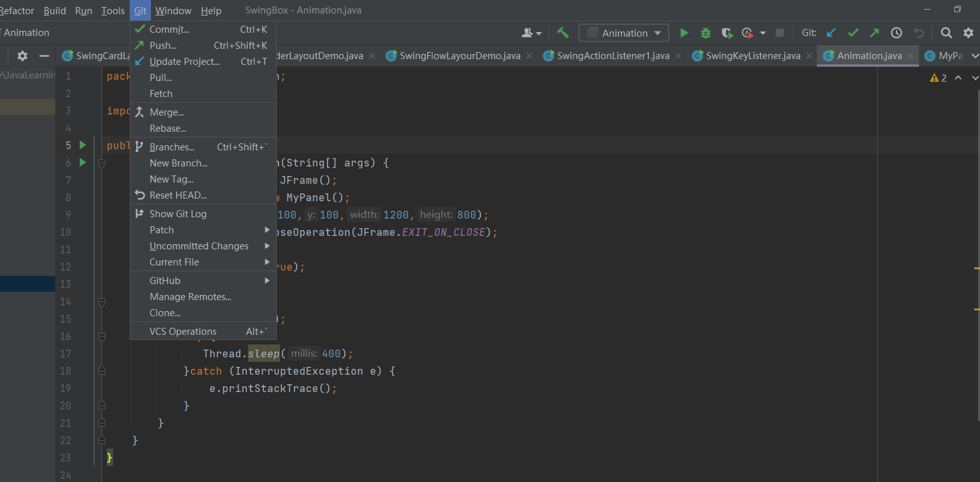980x482 pixels.
Task: Switch to the SwingKeyListener.java tab
Action: click(753, 56)
